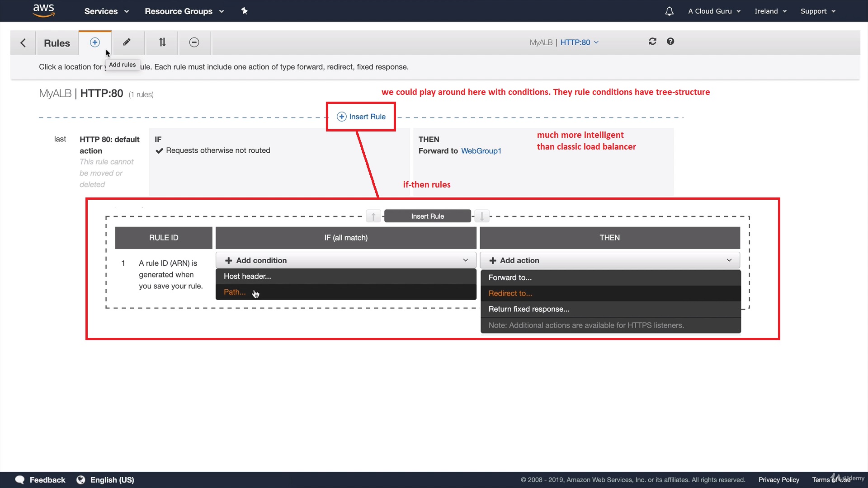Viewport: 868px width, 488px height.
Task: Click the pin shortcut icon in navbar
Action: [x=245, y=11]
